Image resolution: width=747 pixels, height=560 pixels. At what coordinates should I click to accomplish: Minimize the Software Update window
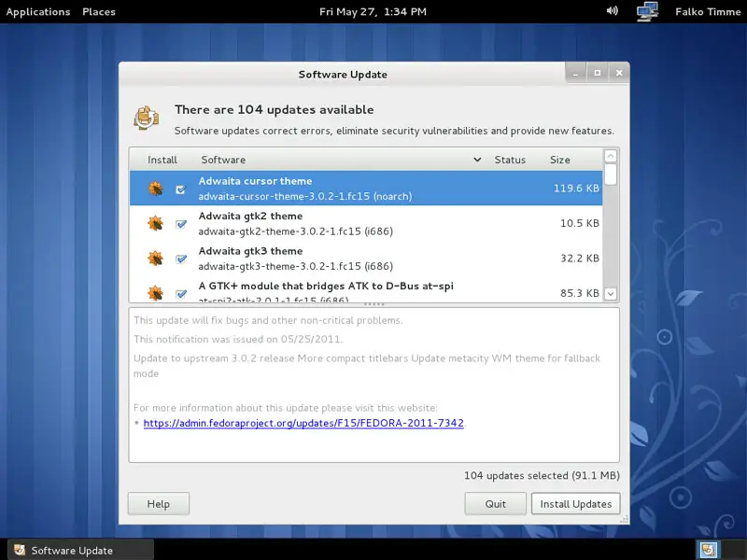[x=575, y=74]
